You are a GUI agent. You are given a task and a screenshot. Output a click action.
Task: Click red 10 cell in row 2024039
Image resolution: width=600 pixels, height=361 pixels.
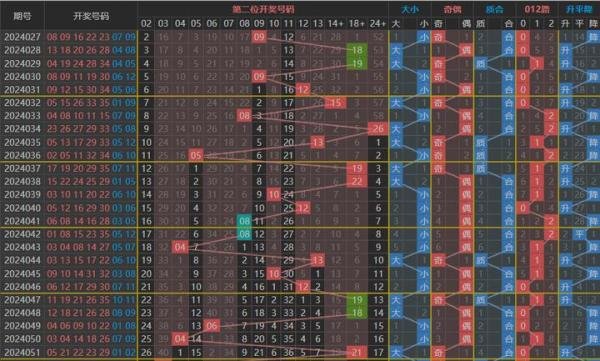[274, 194]
